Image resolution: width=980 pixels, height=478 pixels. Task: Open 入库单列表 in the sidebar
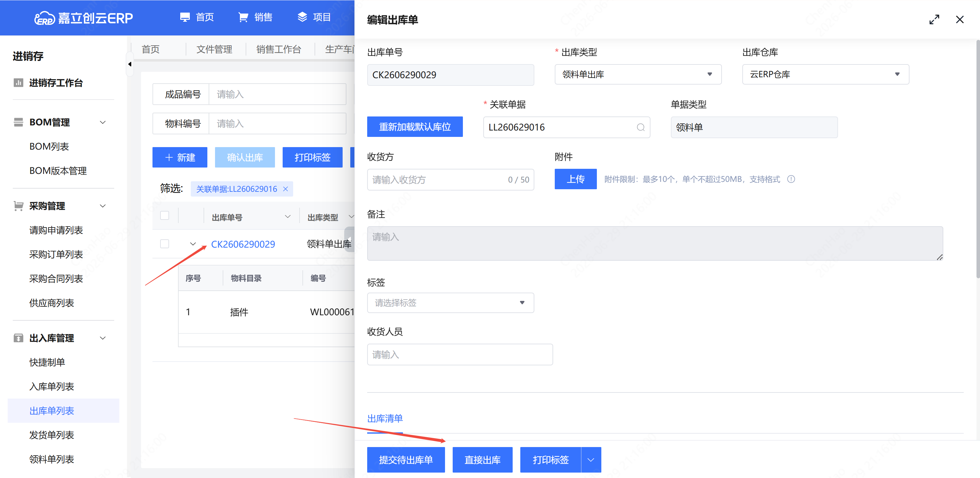coord(51,387)
